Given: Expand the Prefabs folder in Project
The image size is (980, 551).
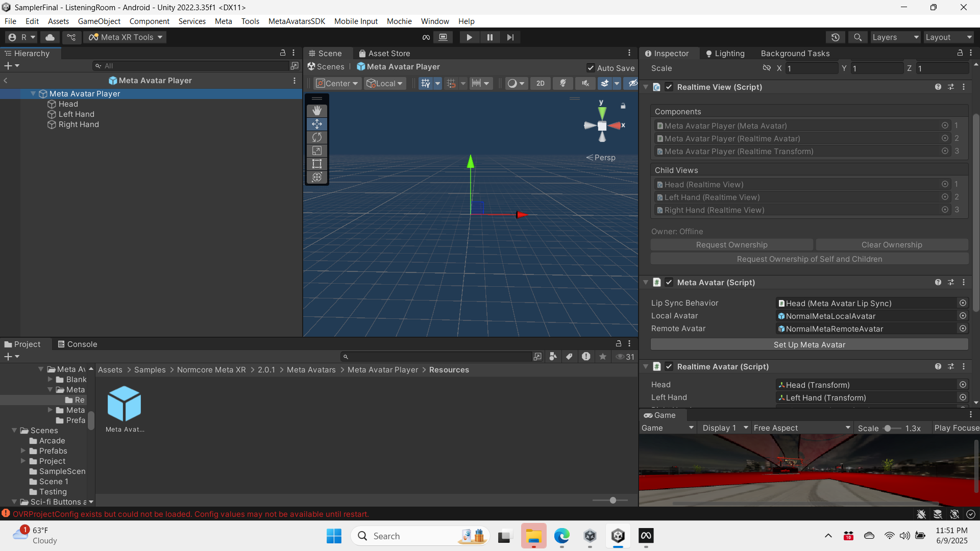Looking at the screenshot, I should [x=23, y=451].
